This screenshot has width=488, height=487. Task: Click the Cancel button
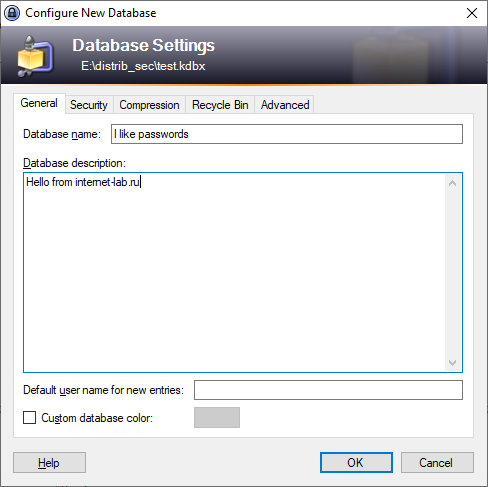[x=437, y=463]
